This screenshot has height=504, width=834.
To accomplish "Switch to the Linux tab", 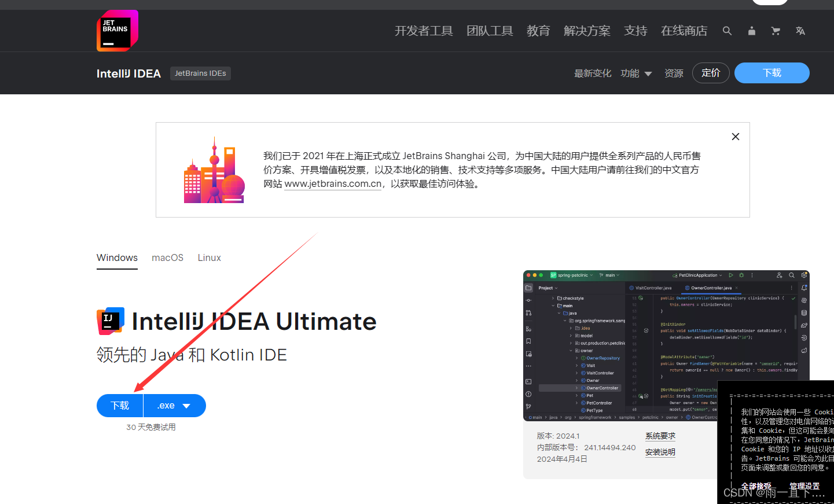I will [x=210, y=258].
